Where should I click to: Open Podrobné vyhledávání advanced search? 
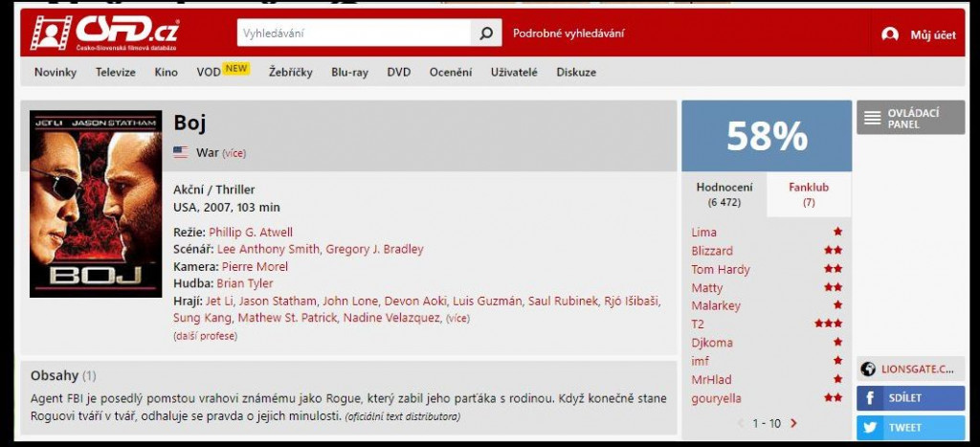(x=568, y=34)
